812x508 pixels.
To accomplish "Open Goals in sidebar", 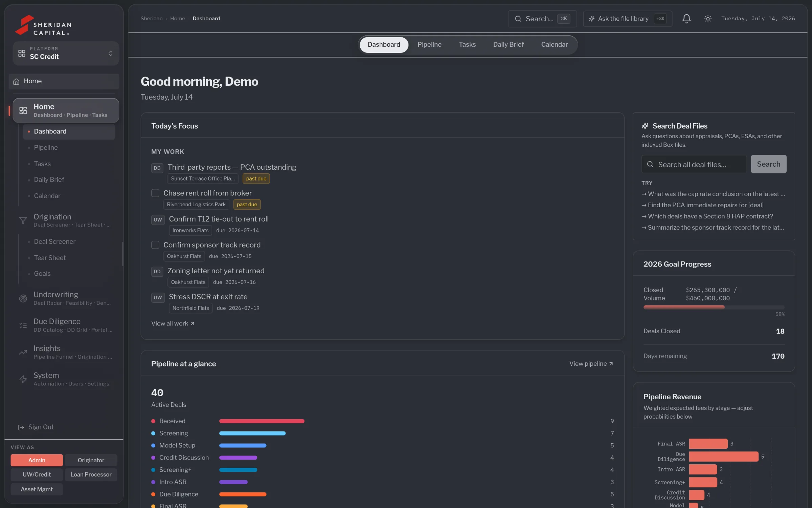I will (69, 274).
